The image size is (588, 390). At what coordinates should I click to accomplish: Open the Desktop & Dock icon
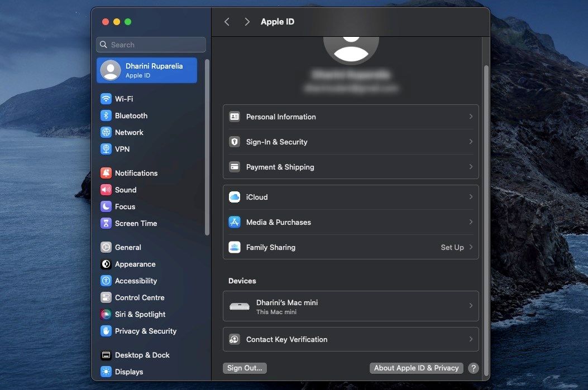tap(106, 355)
